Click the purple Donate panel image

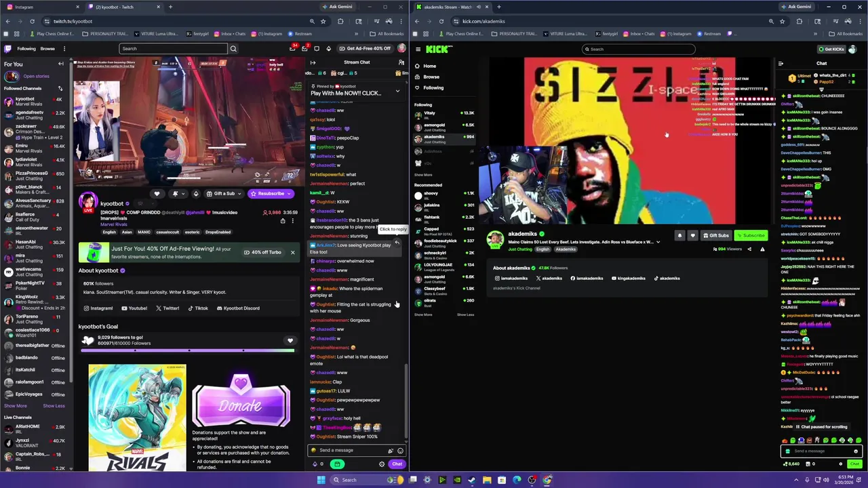[241, 400]
